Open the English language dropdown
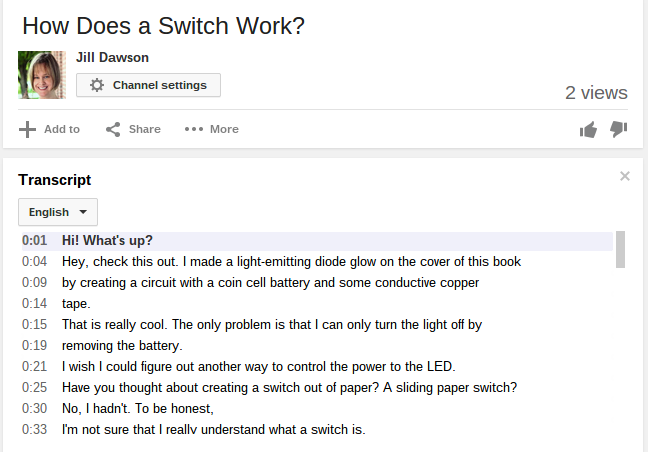Image resolution: width=648 pixels, height=452 pixels. click(58, 212)
